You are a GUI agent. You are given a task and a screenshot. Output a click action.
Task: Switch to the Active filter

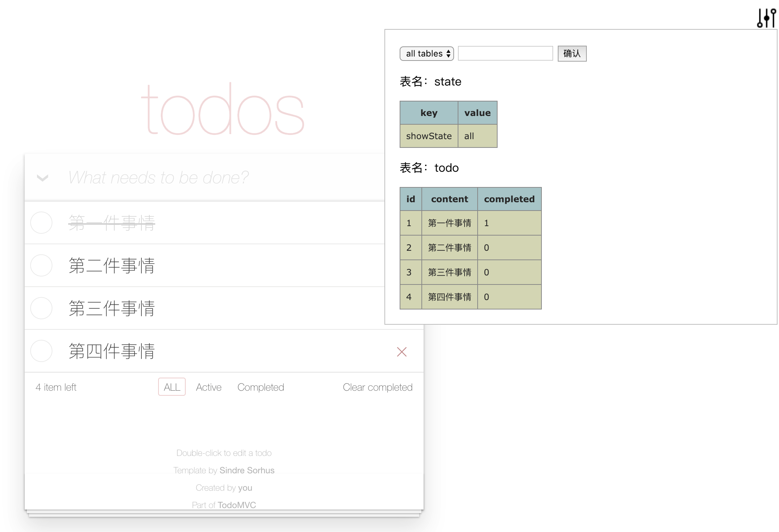coord(209,387)
